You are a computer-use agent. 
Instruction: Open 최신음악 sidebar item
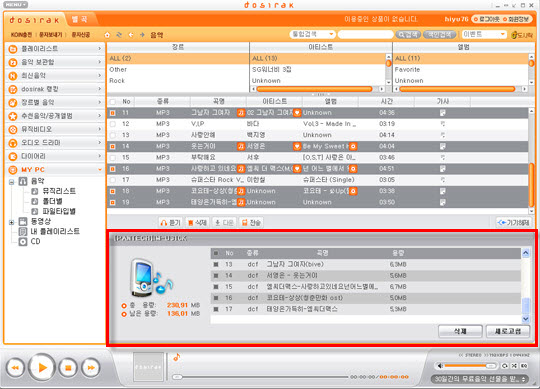click(x=55, y=75)
